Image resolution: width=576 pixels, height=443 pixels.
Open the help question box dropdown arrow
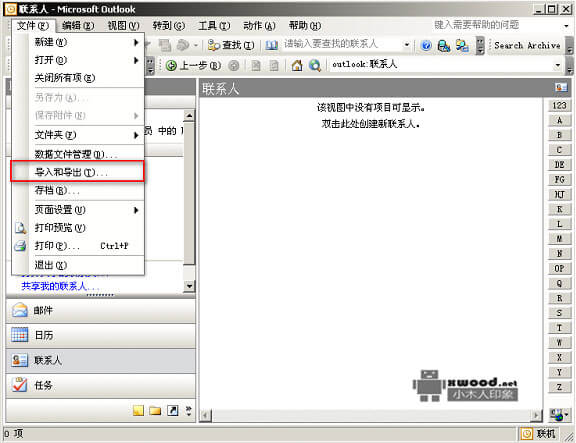coord(566,26)
